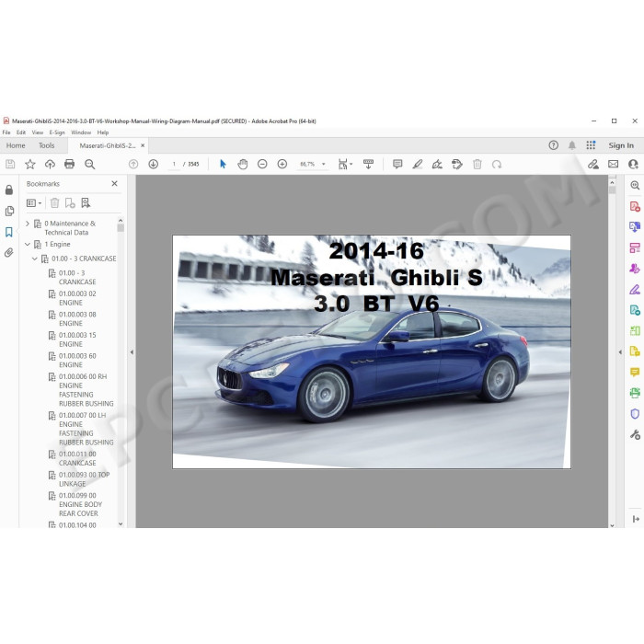Click the Help question mark icon

click(553, 145)
